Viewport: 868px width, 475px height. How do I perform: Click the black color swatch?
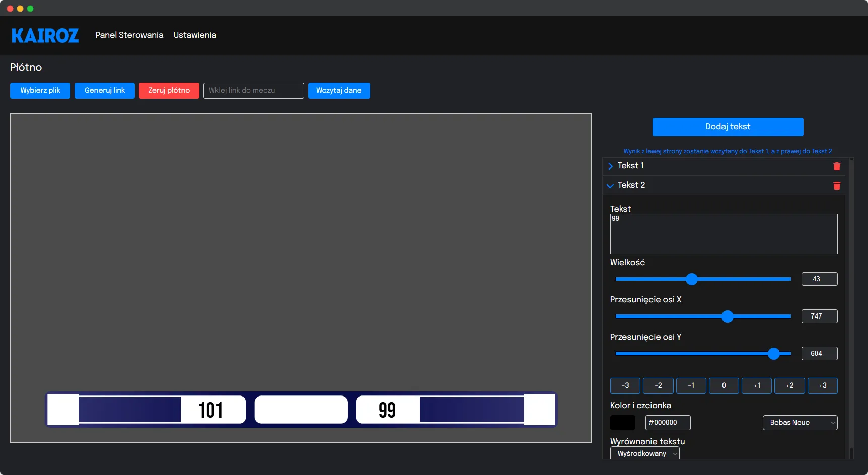pyautogui.click(x=622, y=423)
